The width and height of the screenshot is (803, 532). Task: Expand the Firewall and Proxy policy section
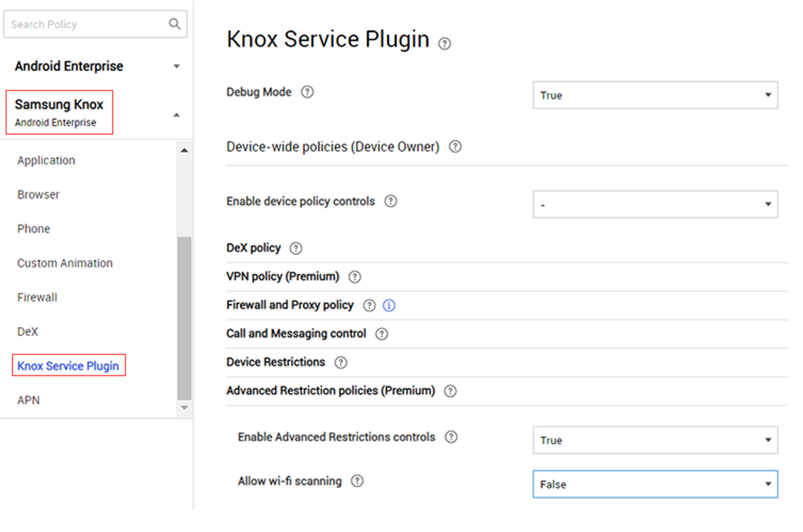click(289, 305)
